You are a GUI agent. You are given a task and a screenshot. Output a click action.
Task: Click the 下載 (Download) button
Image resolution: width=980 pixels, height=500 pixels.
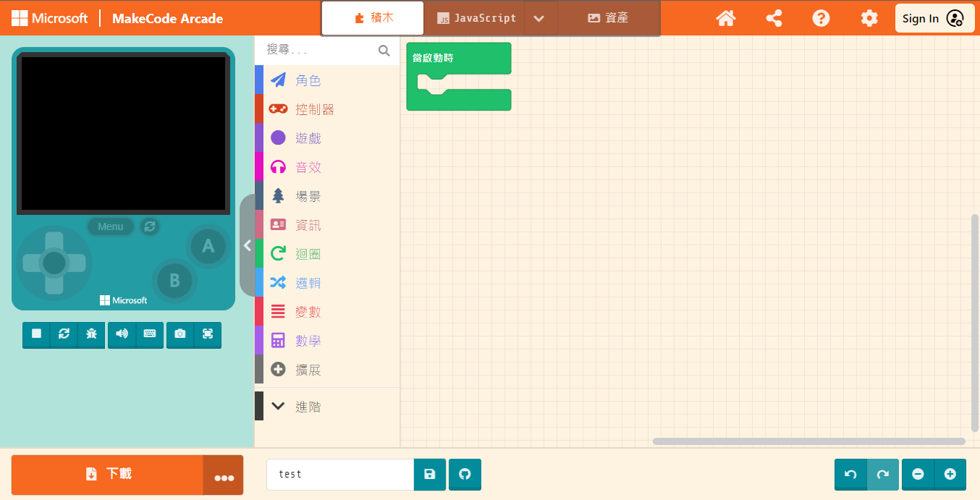point(107,474)
